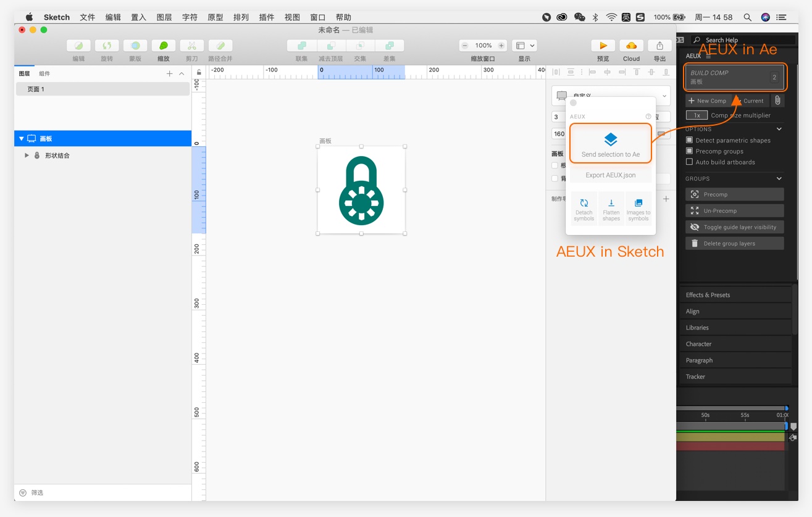This screenshot has width=812, height=517.
Task: Switch to the 组件 tab
Action: (x=44, y=73)
